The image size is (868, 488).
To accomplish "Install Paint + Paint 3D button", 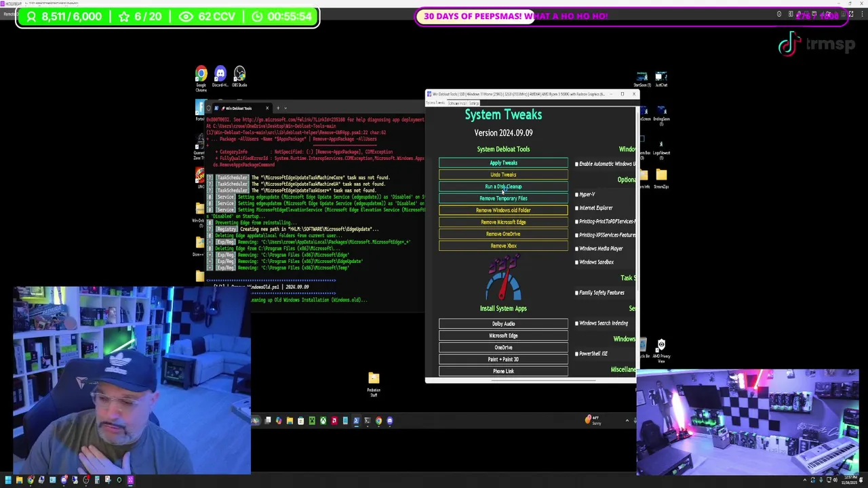I will (503, 359).
